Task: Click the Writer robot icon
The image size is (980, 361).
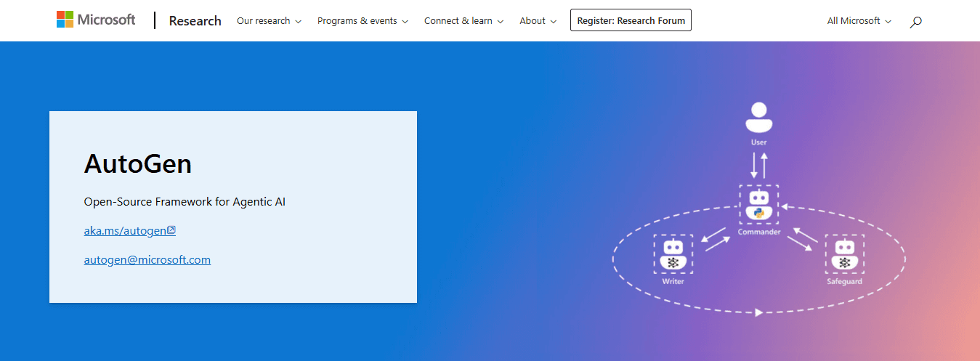Action: click(x=673, y=254)
